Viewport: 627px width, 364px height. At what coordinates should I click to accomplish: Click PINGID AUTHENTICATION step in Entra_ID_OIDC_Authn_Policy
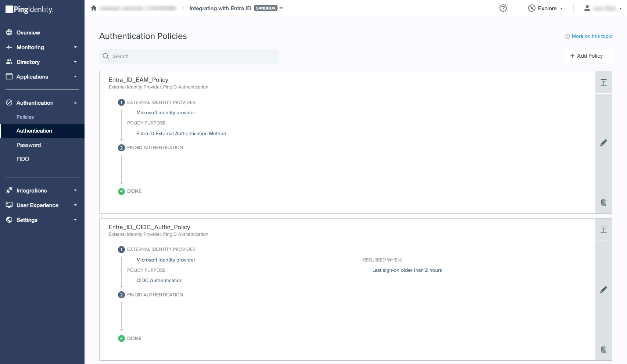pyautogui.click(x=155, y=295)
